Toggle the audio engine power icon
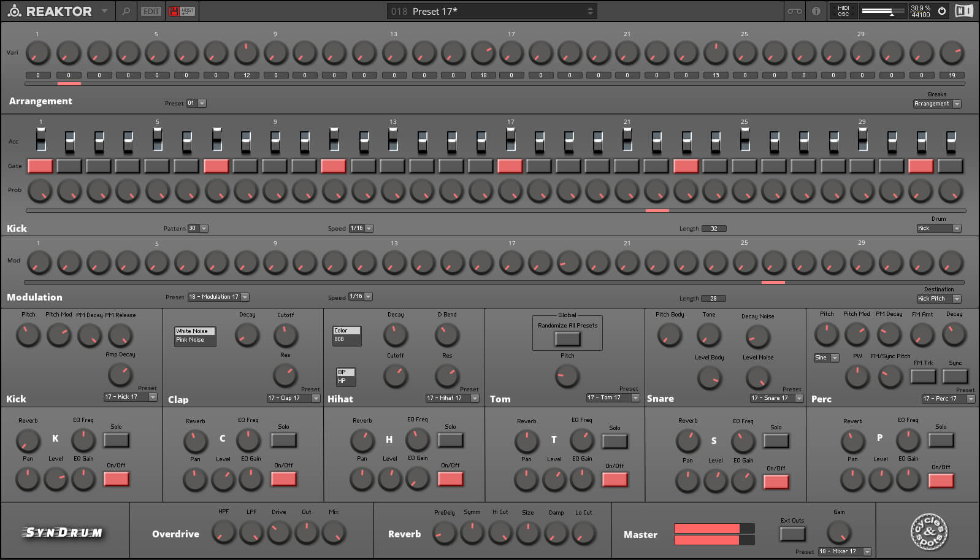Viewport: 980px width, 560px height. [x=942, y=11]
